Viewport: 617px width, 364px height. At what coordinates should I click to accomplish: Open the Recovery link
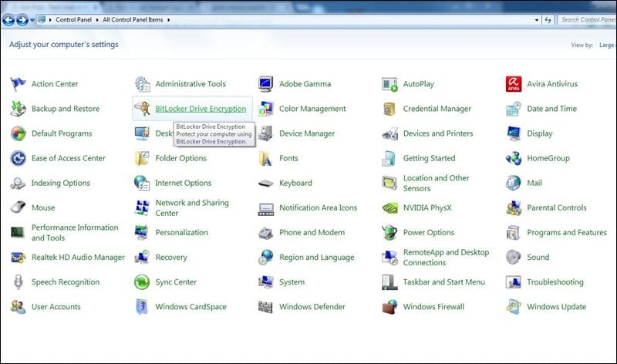click(x=171, y=258)
